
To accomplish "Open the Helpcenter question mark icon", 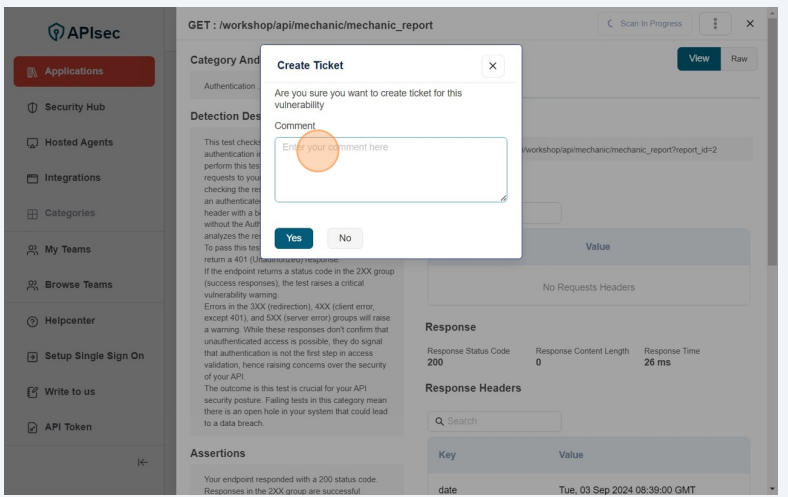I will 32,321.
